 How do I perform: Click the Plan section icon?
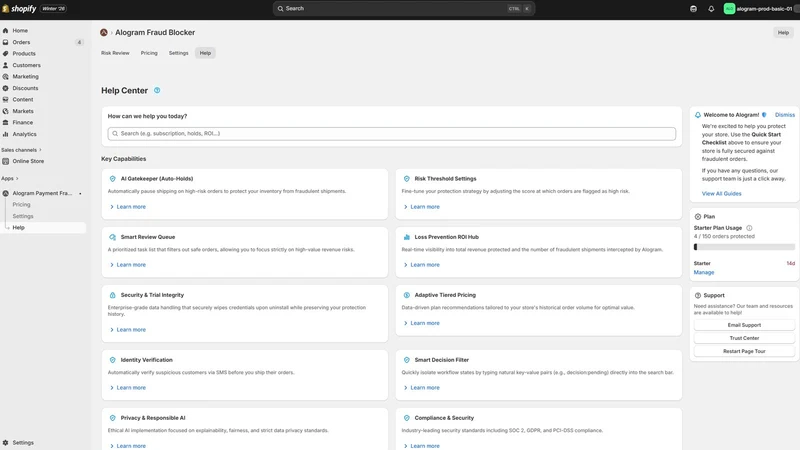tap(697, 217)
